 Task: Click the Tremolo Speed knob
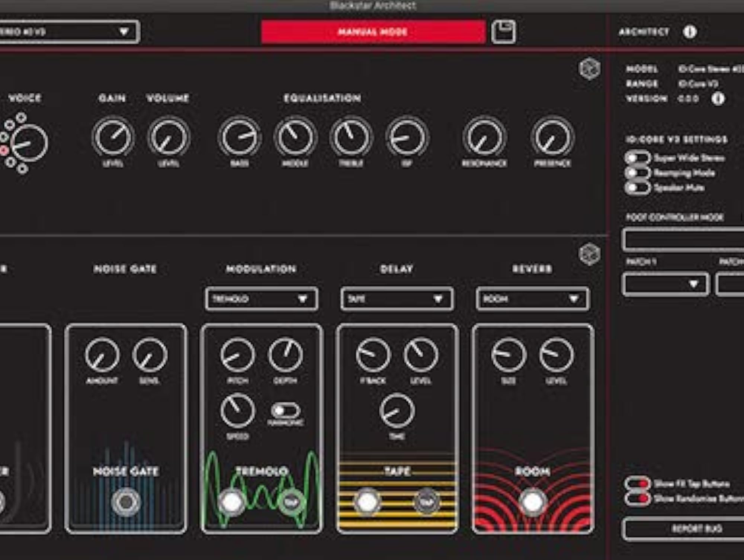(x=238, y=411)
